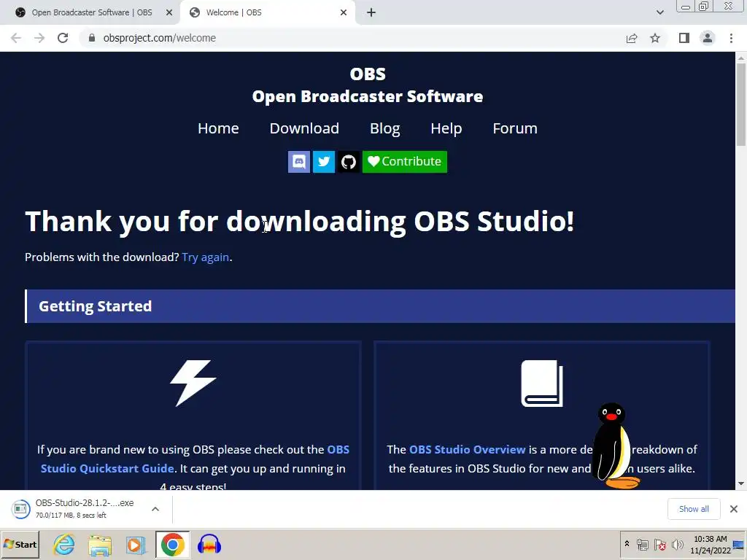Open a new browser tab
Viewport: 747px width, 560px height.
click(371, 13)
